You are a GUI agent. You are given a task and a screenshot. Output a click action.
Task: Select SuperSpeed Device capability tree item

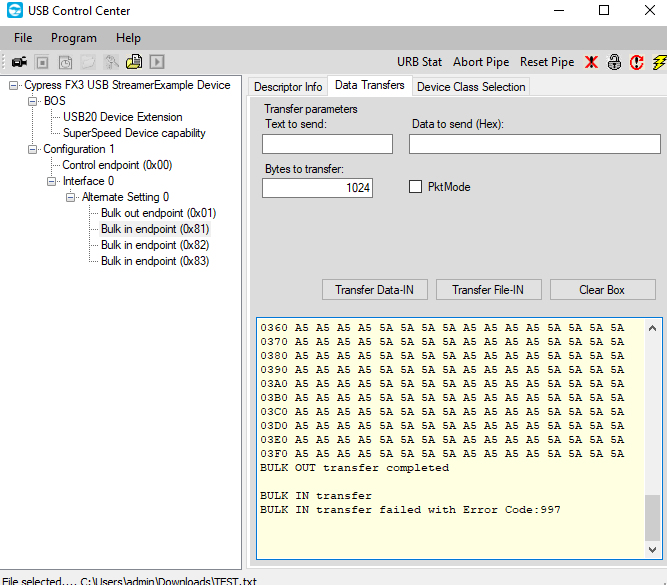point(134,133)
